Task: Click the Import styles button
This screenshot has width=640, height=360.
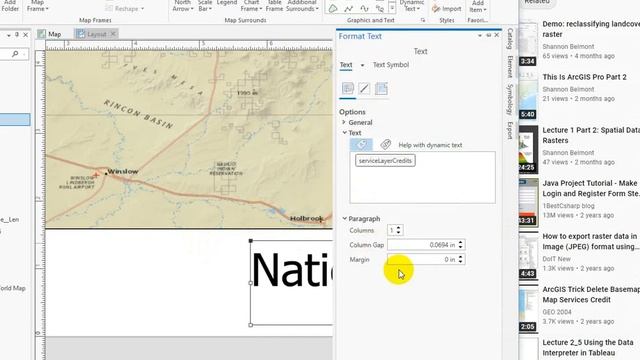Action: pos(447,9)
